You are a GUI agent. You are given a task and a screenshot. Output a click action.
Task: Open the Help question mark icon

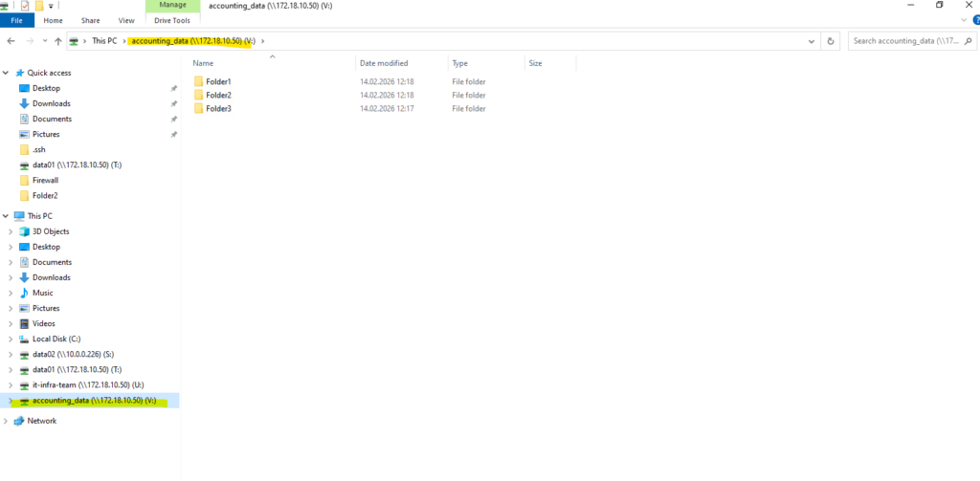(976, 20)
